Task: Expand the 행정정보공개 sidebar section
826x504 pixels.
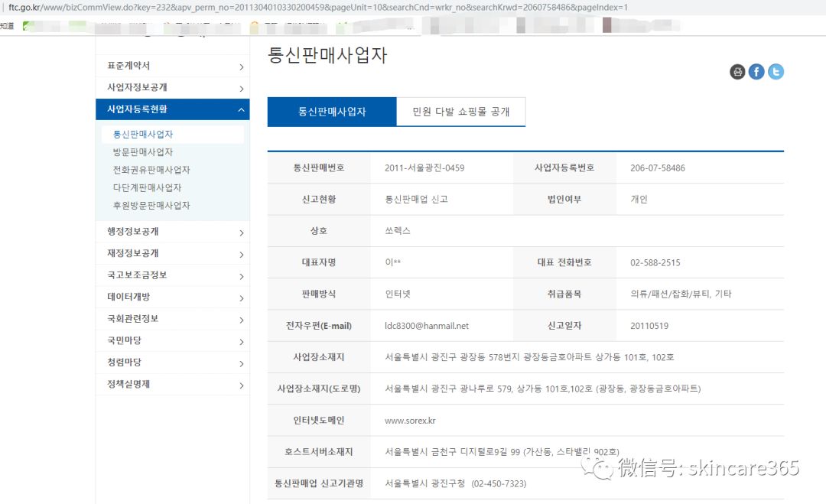Action: click(x=172, y=231)
